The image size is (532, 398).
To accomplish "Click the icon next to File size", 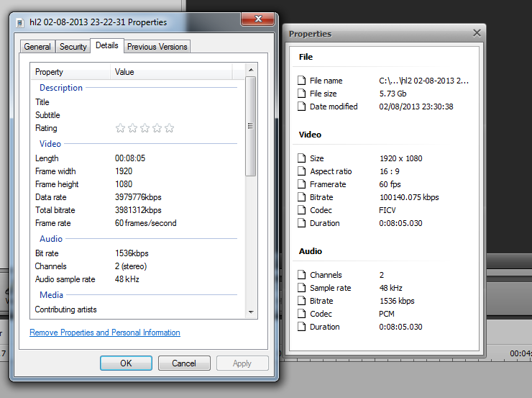I will pyautogui.click(x=302, y=94).
